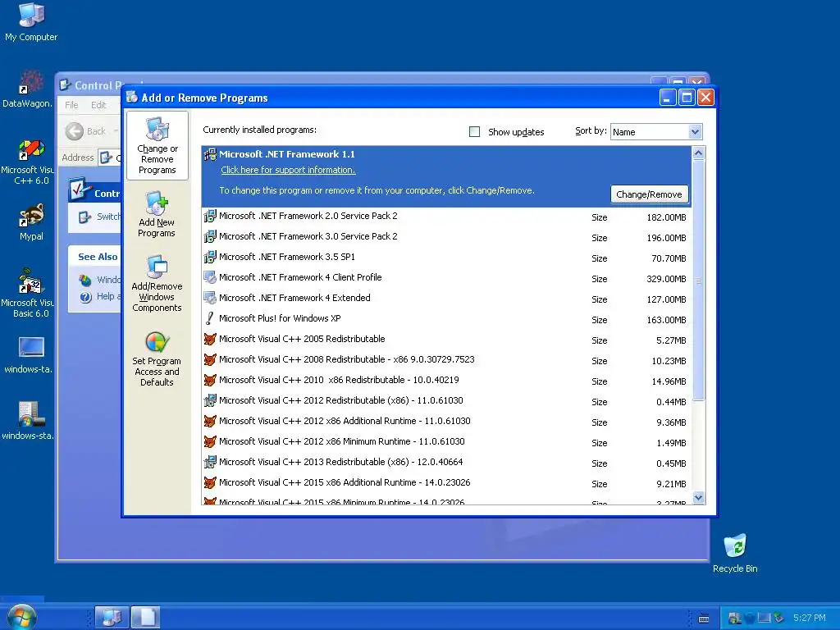Image resolution: width=840 pixels, height=630 pixels.
Task: Click the 5:27 PM clock in tray
Action: point(810,618)
